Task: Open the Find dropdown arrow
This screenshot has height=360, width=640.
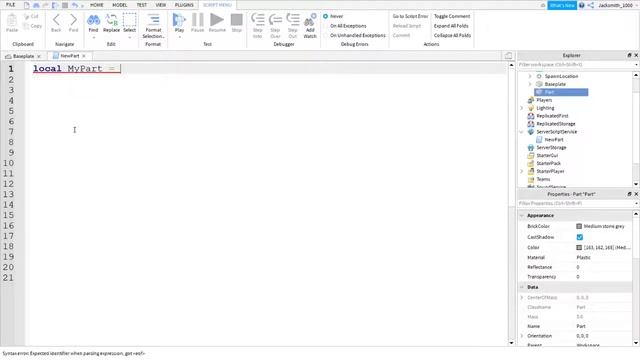Action: point(93,38)
